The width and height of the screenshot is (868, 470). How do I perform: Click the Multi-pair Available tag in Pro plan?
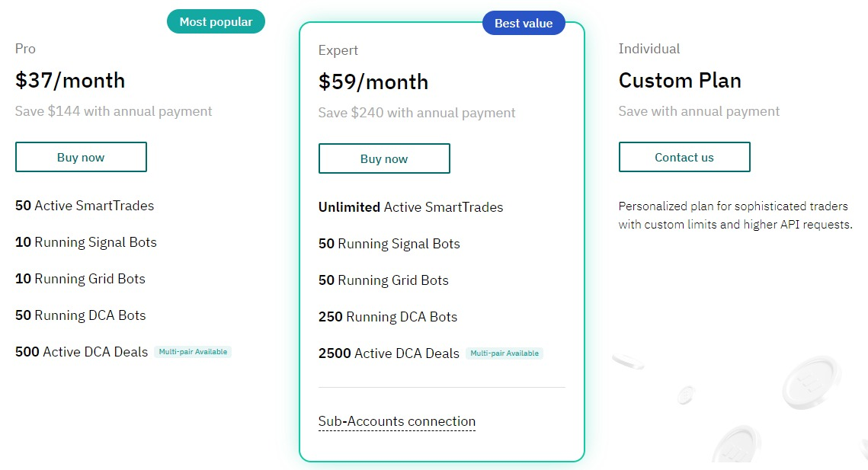(x=193, y=352)
